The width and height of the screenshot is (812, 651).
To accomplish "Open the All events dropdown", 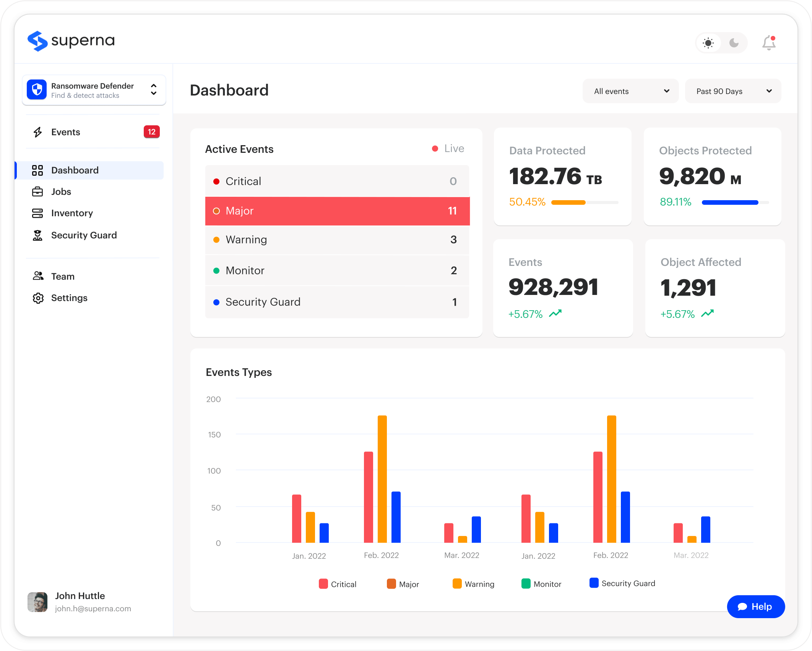I will pos(631,91).
